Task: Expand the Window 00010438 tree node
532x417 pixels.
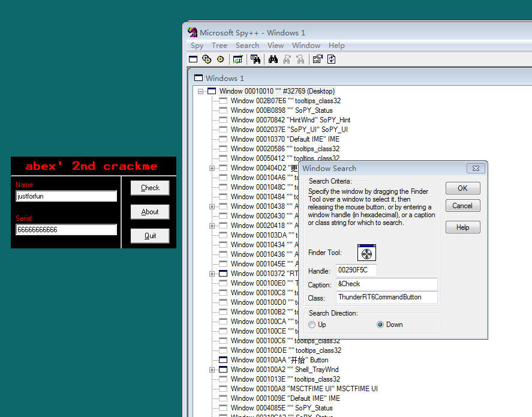Action: [212, 206]
